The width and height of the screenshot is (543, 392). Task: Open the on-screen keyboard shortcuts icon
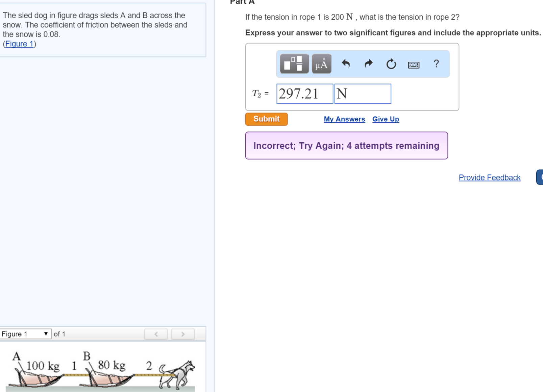coord(414,65)
